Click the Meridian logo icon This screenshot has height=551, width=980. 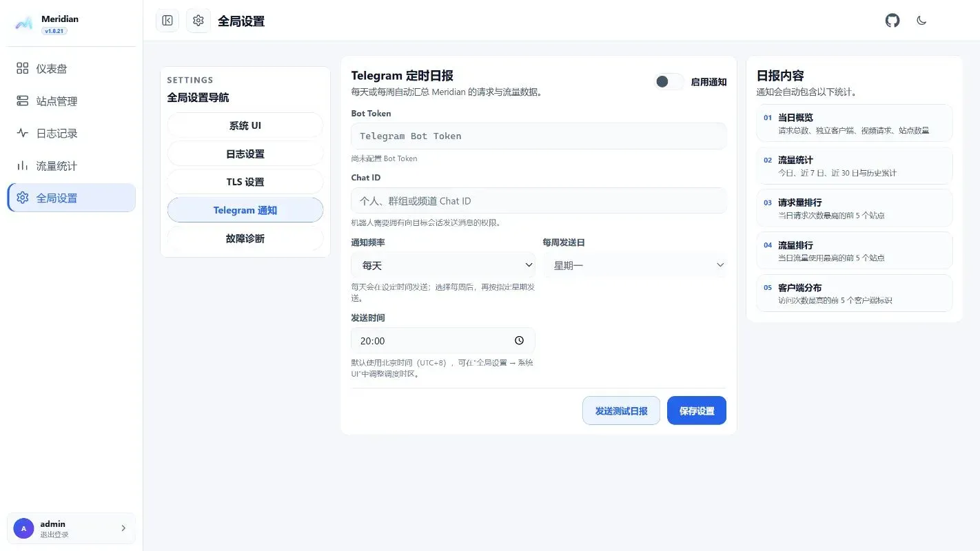tap(24, 23)
